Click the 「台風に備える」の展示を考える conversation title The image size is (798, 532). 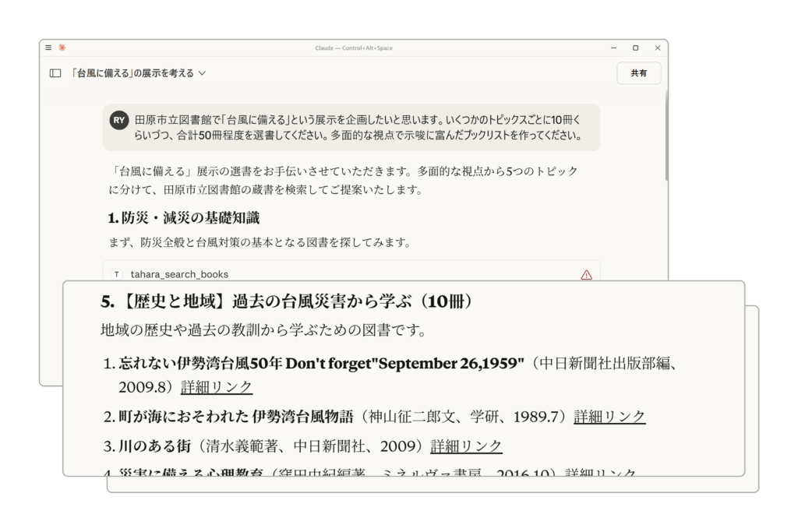tap(132, 73)
